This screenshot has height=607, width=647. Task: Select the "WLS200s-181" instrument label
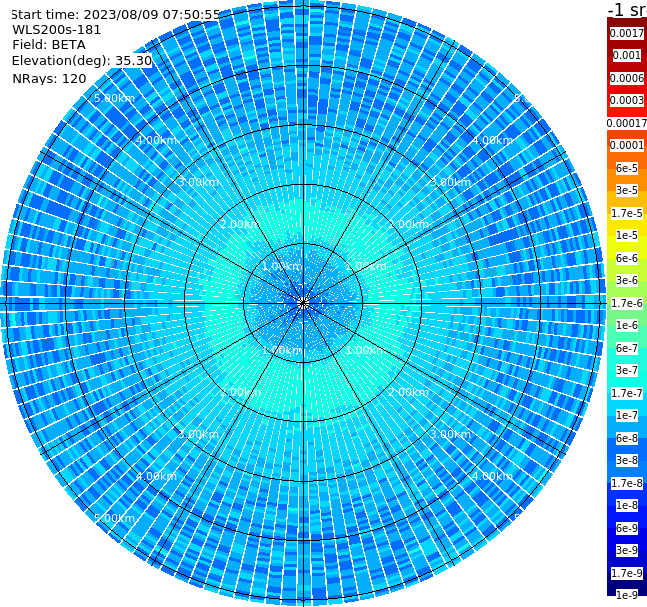(x=57, y=30)
